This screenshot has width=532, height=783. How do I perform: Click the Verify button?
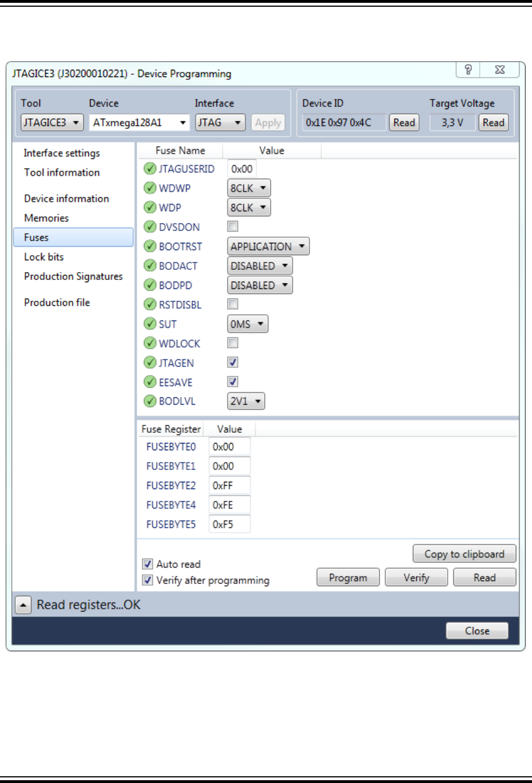pos(416,578)
